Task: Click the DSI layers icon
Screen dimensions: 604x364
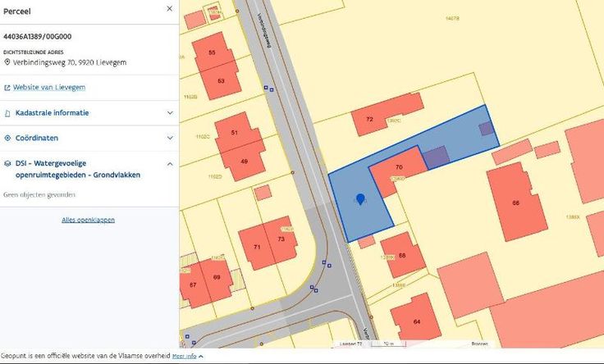Action: [x=7, y=164]
